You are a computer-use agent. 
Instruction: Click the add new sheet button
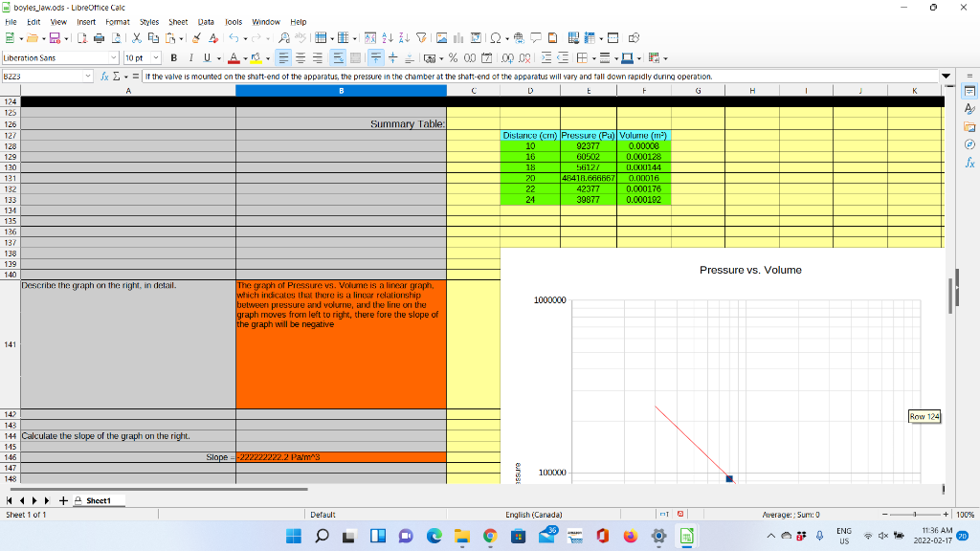point(62,499)
